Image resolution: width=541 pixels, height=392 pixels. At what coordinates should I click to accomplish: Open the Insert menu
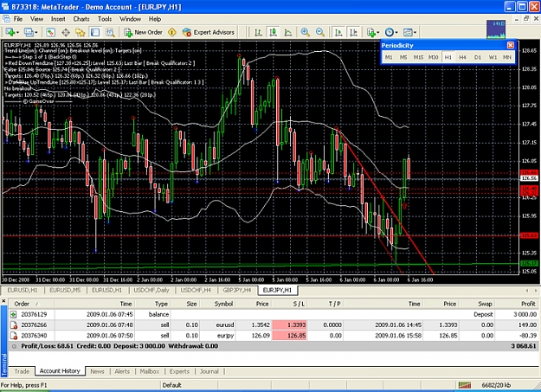click(58, 19)
